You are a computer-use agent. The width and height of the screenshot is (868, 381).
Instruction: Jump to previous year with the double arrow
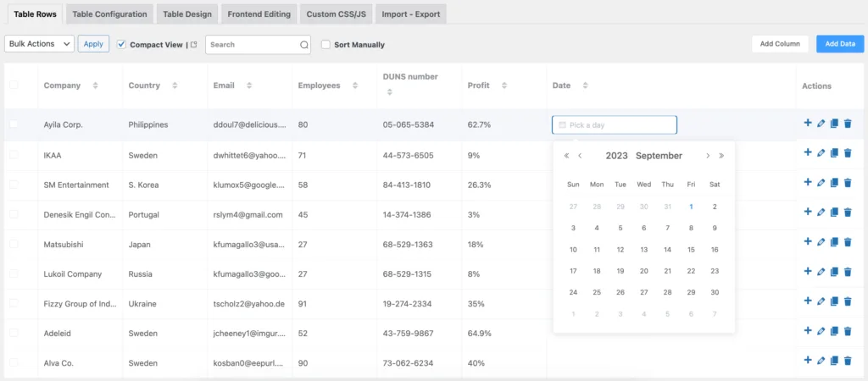pos(566,156)
